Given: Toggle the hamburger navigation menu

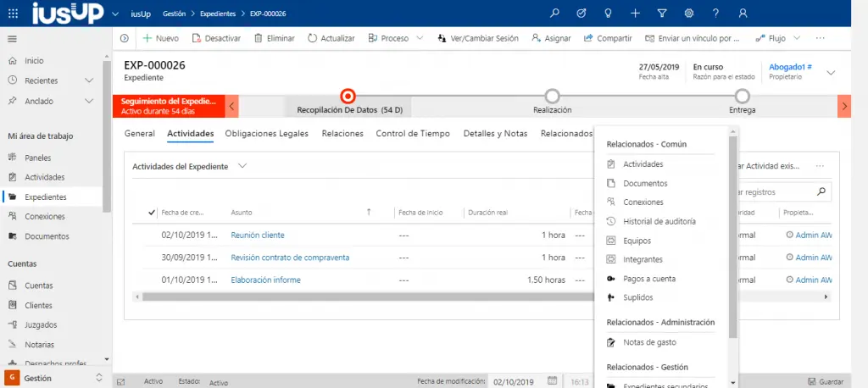Looking at the screenshot, I should pos(12,38).
